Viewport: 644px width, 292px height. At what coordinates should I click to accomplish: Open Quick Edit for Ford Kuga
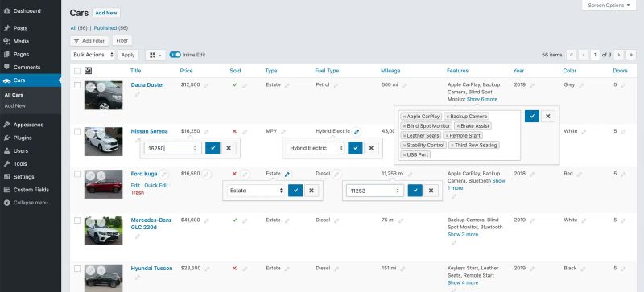pos(156,185)
